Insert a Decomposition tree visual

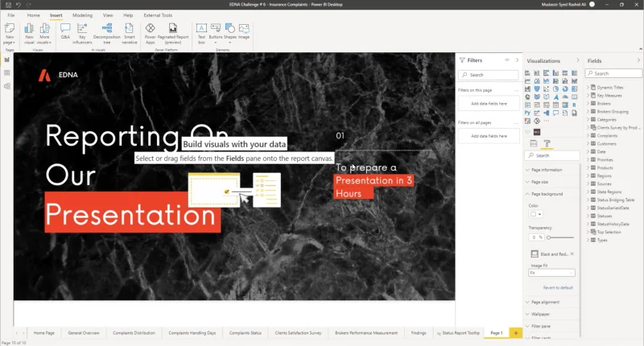(107, 34)
